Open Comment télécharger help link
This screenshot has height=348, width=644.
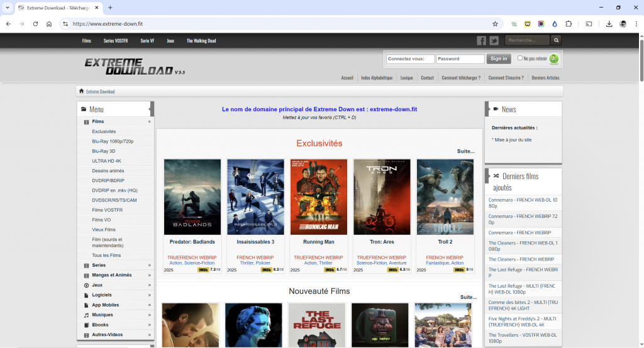(461, 77)
